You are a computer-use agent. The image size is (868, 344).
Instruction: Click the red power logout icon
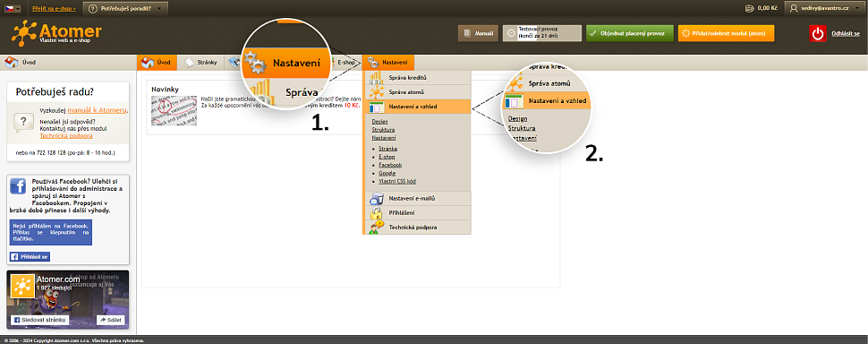(x=818, y=34)
